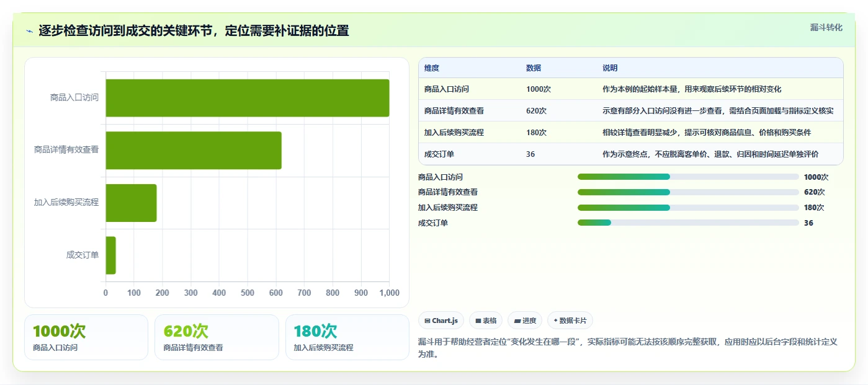The image size is (868, 385).
Task: Click the icon on the 进度 chip
Action: [x=517, y=321]
